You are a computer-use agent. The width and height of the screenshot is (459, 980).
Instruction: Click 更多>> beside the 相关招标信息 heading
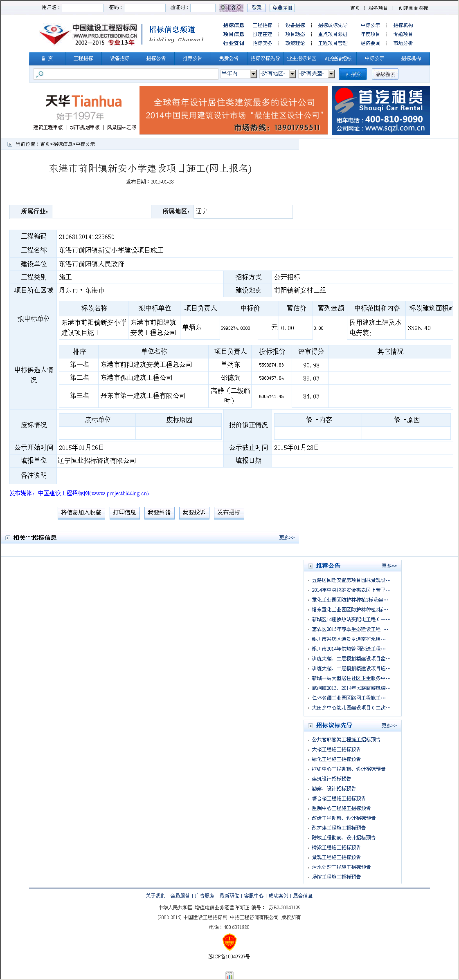(287, 538)
